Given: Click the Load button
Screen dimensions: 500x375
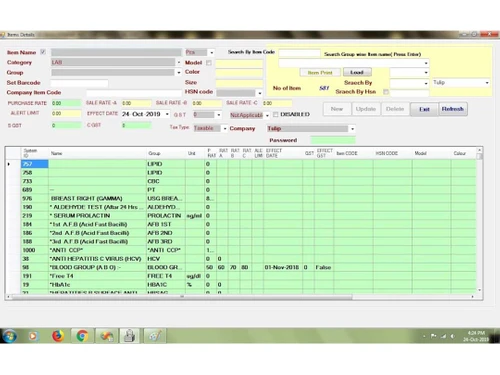Looking at the screenshot, I should tap(357, 72).
